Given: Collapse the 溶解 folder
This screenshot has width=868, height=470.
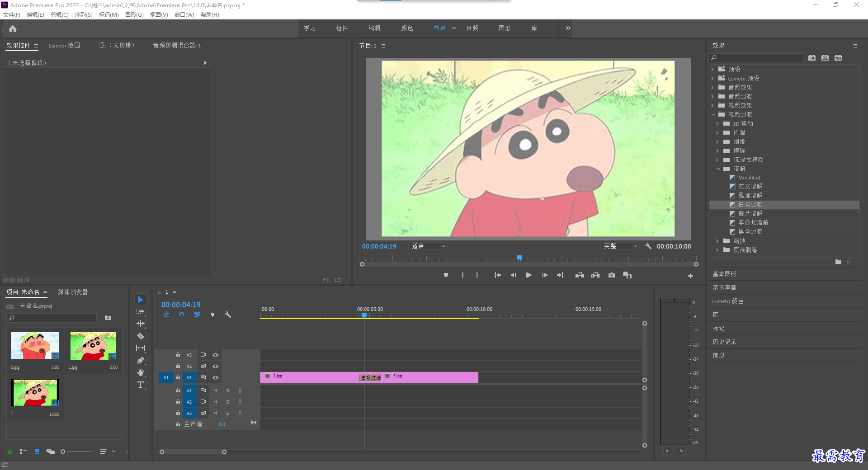Looking at the screenshot, I should (718, 169).
